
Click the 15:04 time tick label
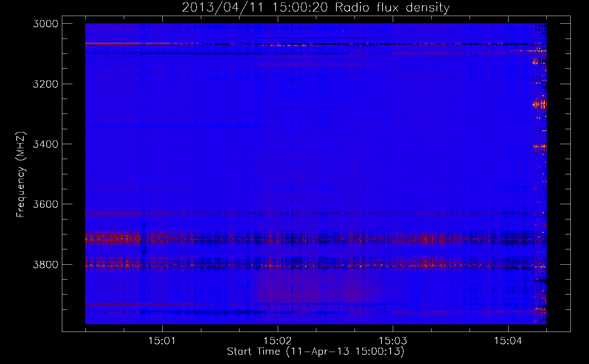[508, 341]
